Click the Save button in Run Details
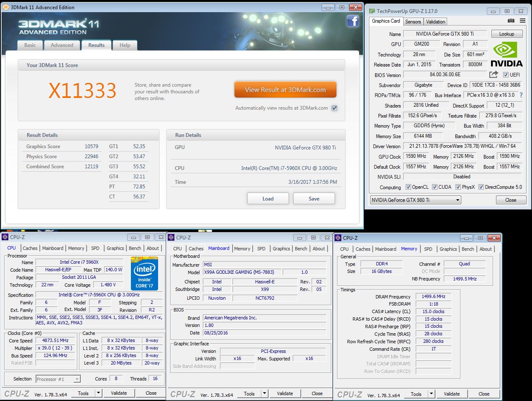Image resolution: width=532 pixels, height=401 pixels. pyautogui.click(x=314, y=198)
